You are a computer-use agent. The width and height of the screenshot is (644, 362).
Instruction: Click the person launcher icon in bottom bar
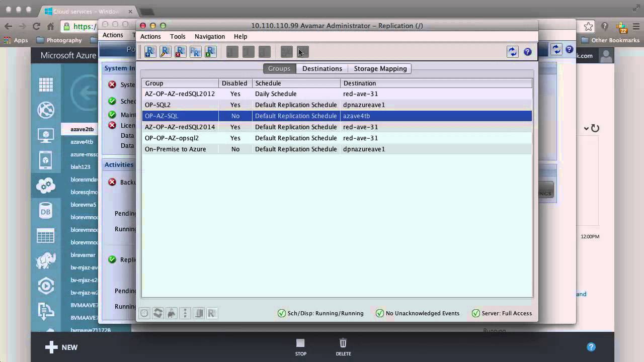click(x=172, y=313)
